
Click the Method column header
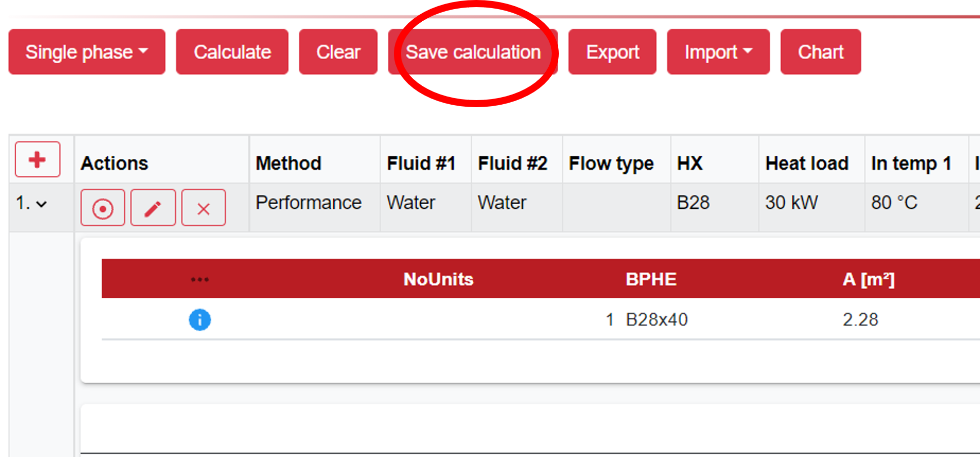coord(288,163)
